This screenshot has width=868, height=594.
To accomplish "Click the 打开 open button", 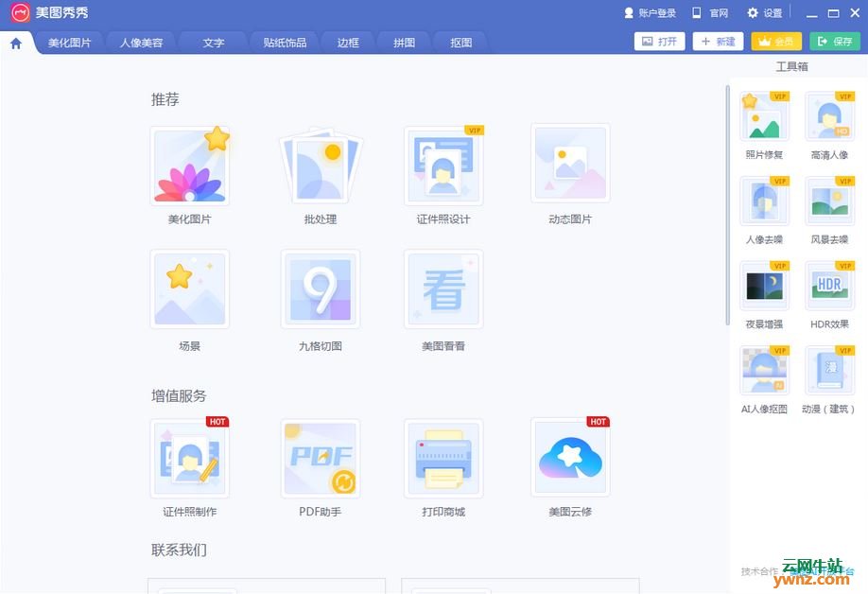I will (659, 42).
